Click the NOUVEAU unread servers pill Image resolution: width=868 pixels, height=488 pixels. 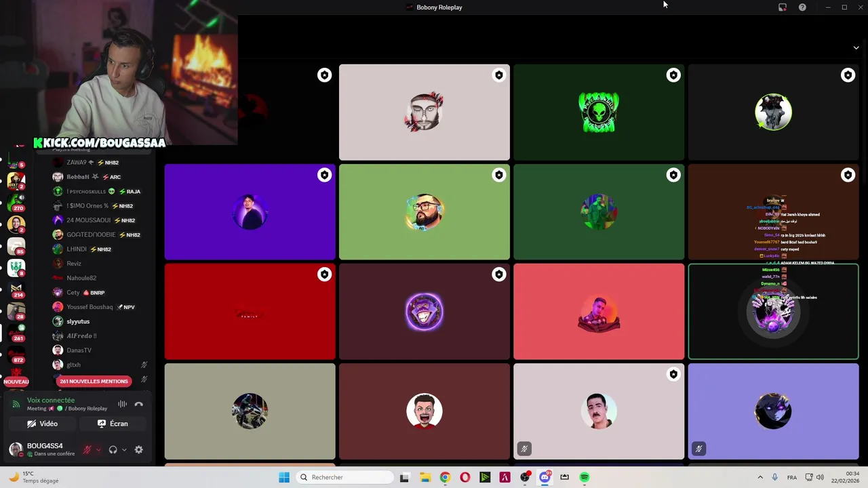pos(16,382)
